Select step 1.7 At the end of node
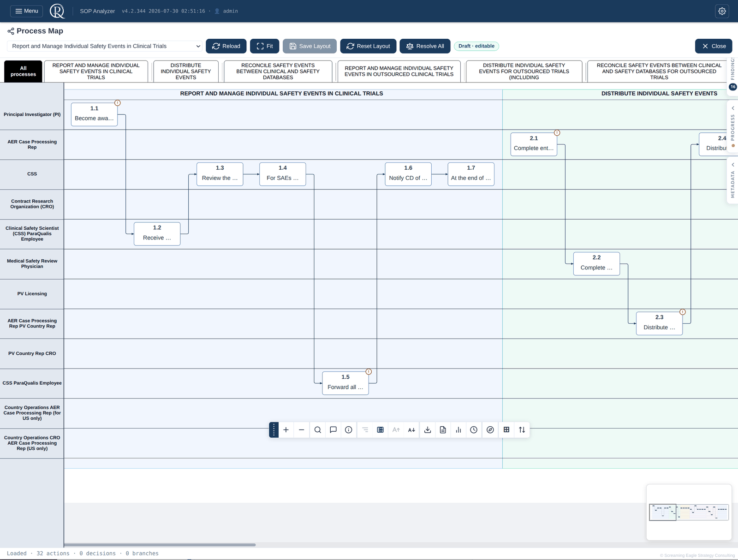This screenshot has height=560, width=738. 471,174
